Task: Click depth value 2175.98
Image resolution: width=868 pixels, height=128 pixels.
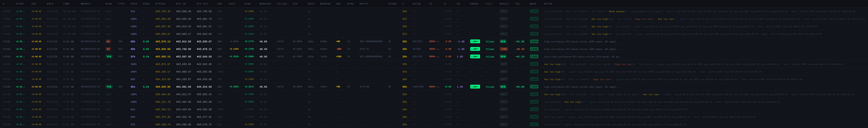Action: coord(364,87)
